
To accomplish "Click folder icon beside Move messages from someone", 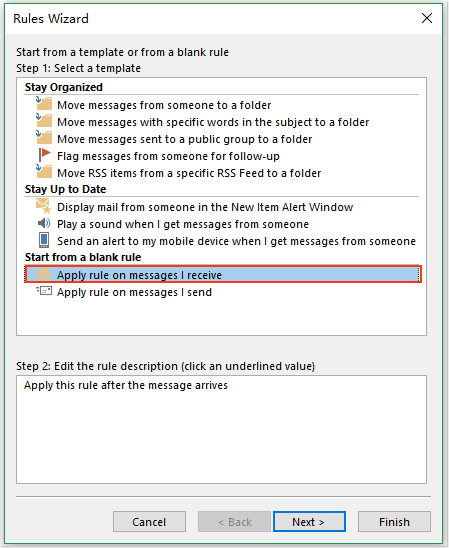I will click(x=44, y=104).
